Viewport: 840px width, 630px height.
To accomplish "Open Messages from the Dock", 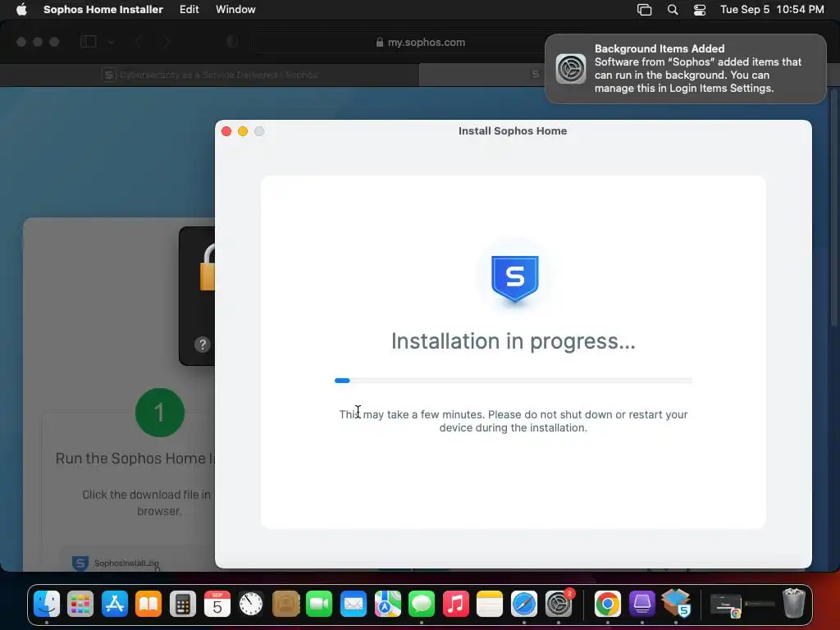I will [422, 604].
